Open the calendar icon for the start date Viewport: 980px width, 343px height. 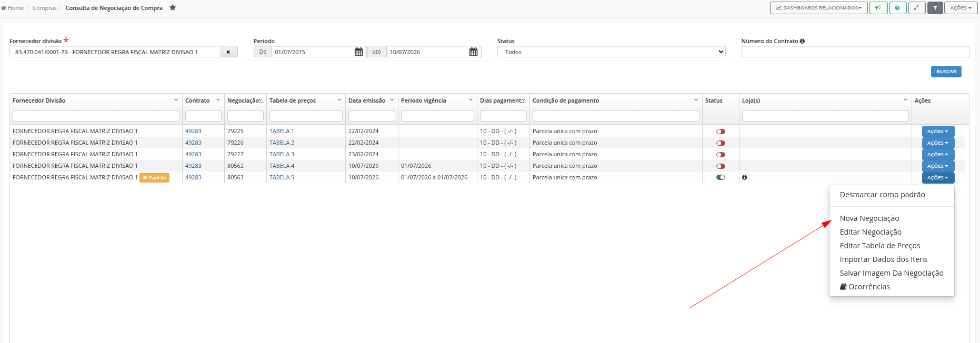pyautogui.click(x=358, y=52)
